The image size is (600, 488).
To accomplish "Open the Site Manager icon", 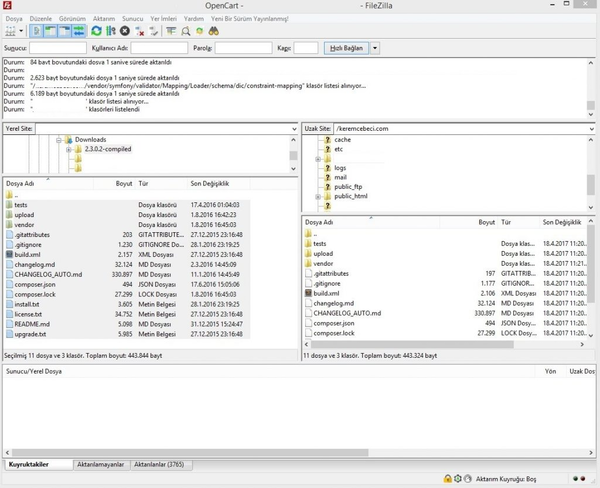I will point(10,31).
